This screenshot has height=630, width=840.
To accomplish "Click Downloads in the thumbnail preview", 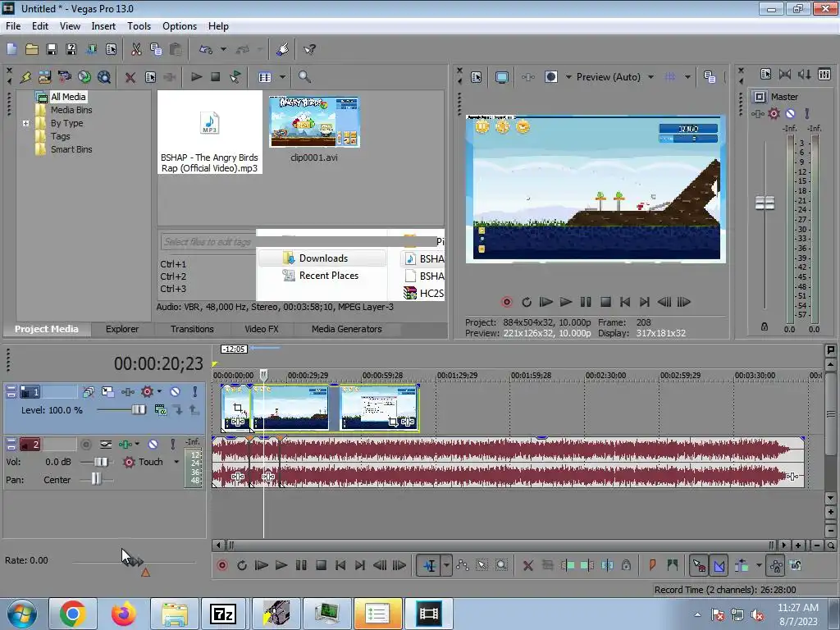I will [323, 258].
